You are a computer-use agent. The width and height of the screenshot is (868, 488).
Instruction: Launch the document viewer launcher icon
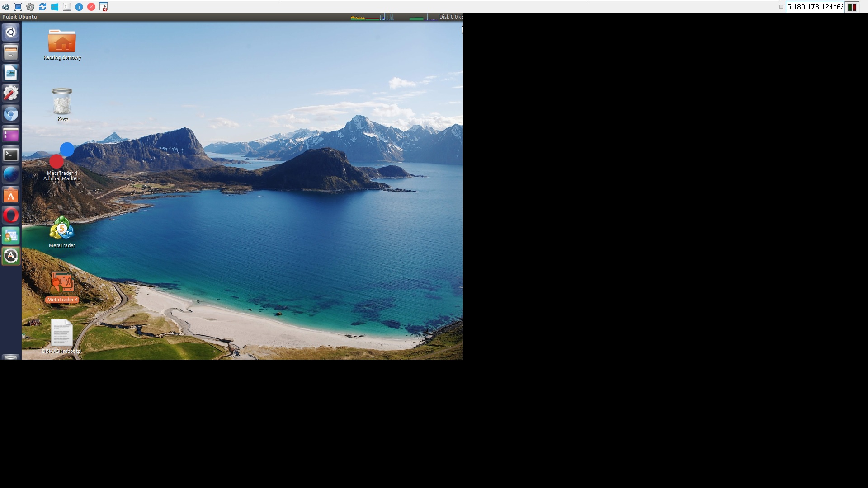tap(11, 73)
